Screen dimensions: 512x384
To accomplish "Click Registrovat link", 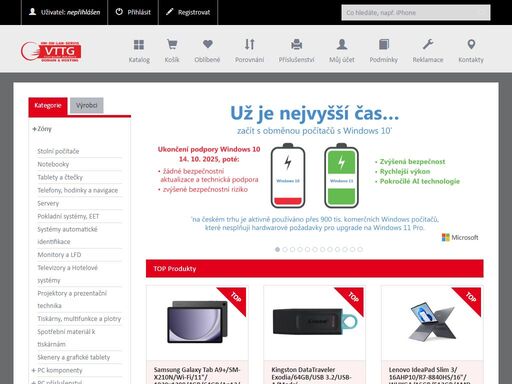I will tap(194, 12).
